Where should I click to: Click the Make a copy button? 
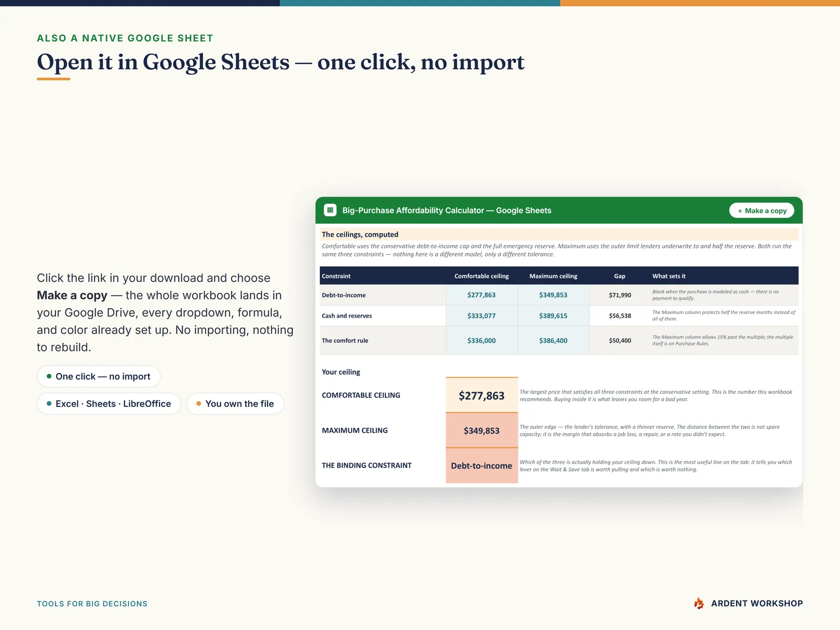click(762, 211)
